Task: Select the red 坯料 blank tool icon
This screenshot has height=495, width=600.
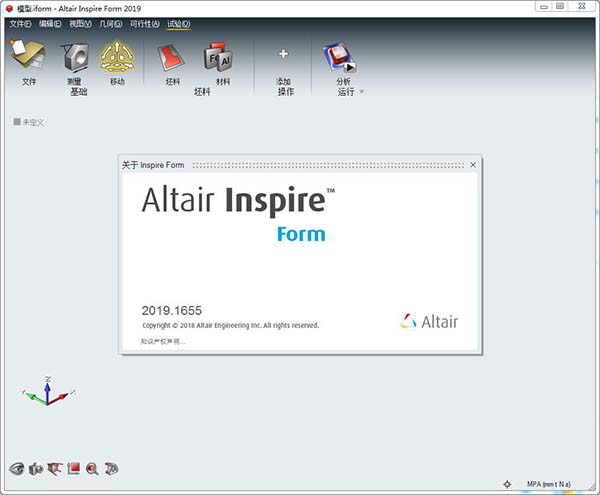Action: [171, 57]
